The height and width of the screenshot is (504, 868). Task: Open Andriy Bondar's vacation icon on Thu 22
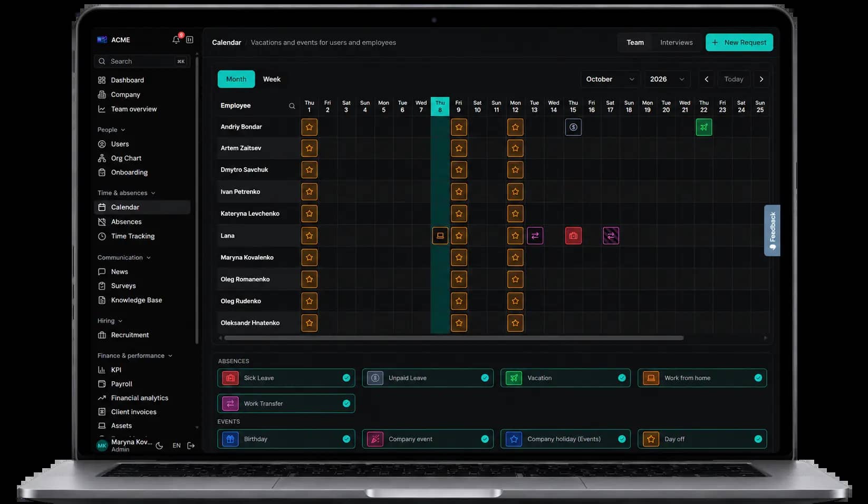tap(703, 127)
